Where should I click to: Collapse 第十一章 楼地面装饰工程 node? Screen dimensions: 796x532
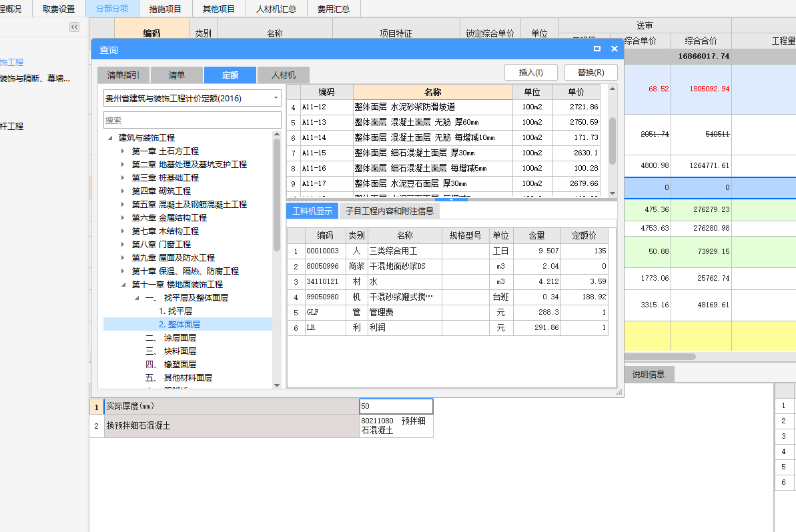123,285
